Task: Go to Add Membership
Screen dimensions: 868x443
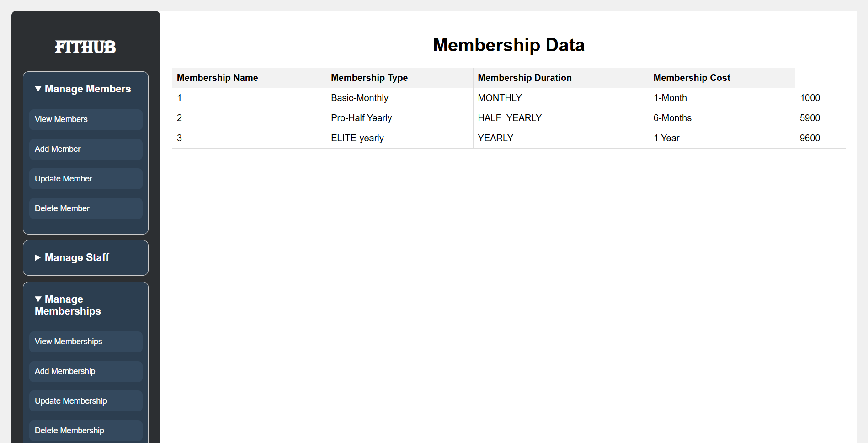Action: point(85,371)
